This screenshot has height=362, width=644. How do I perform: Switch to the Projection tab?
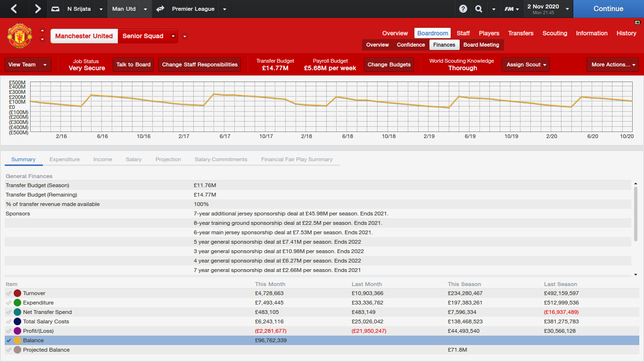[168, 159]
